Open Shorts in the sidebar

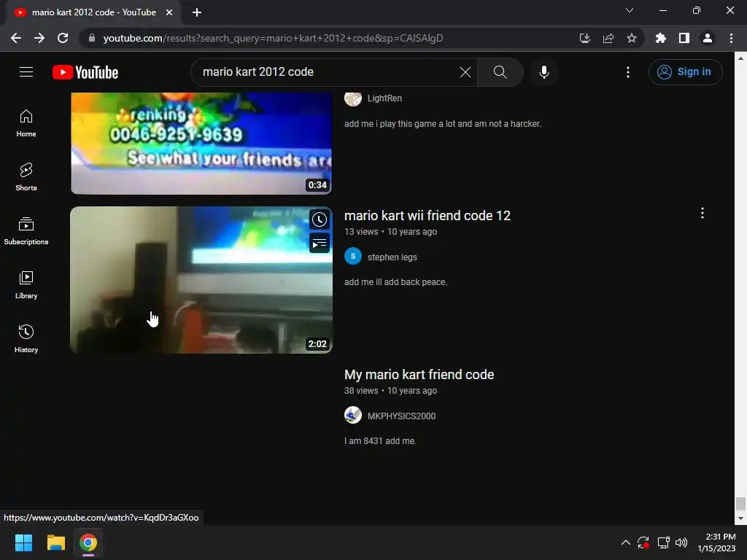[26, 177]
